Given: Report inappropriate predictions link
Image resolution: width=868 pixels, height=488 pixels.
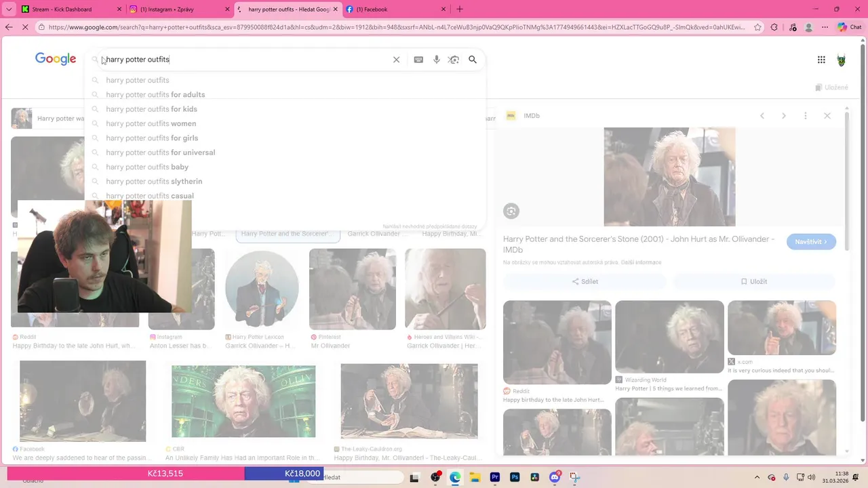Looking at the screenshot, I should pos(430,226).
